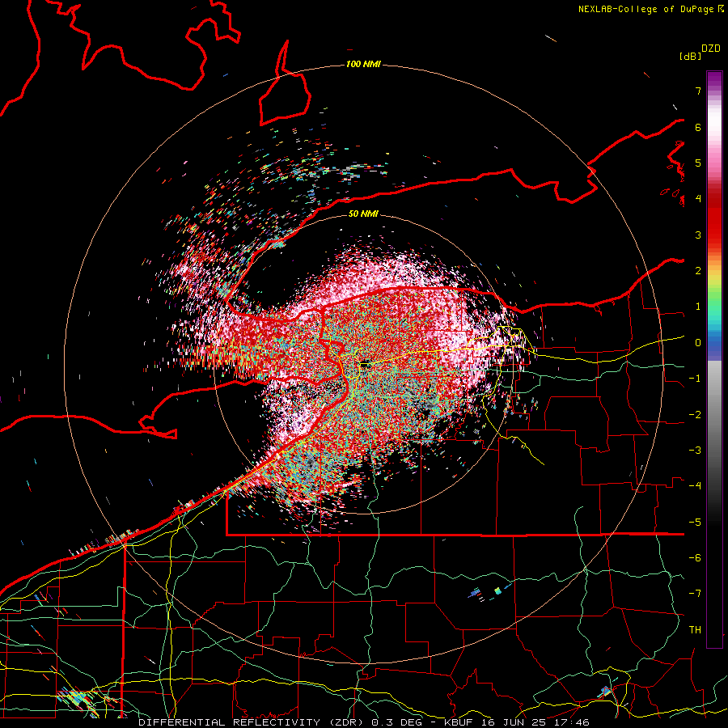Screen dimensions: 728x728
Task: Click the DIFFERENTIAL REFLECTIVITY (ZDR) caption
Action: [x=252, y=722]
